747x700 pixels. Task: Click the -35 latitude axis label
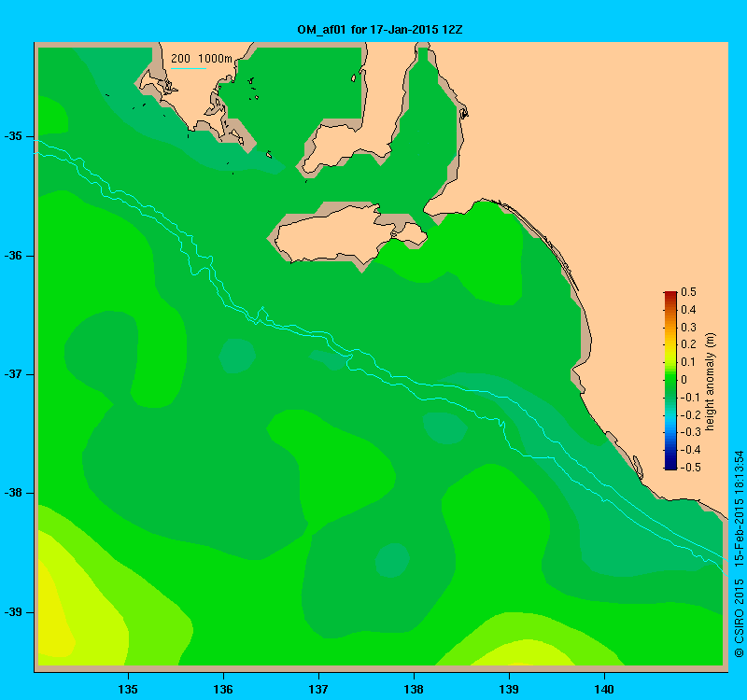coord(13,136)
